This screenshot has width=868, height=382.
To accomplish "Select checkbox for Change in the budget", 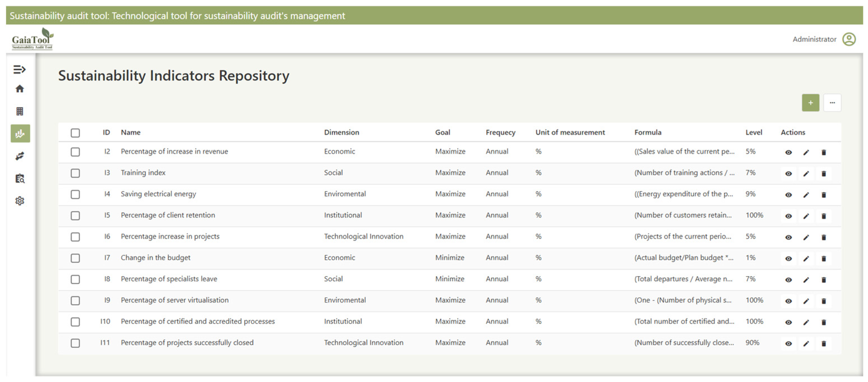I will [x=75, y=258].
